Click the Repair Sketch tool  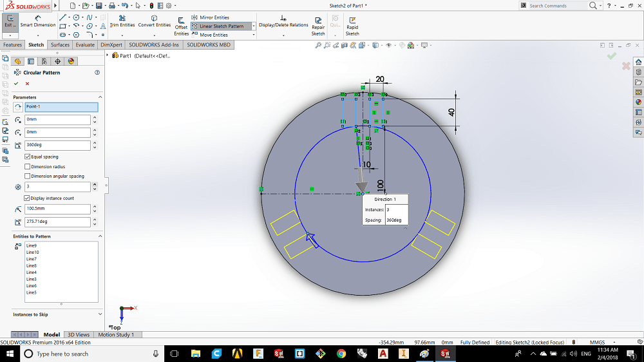click(x=318, y=26)
